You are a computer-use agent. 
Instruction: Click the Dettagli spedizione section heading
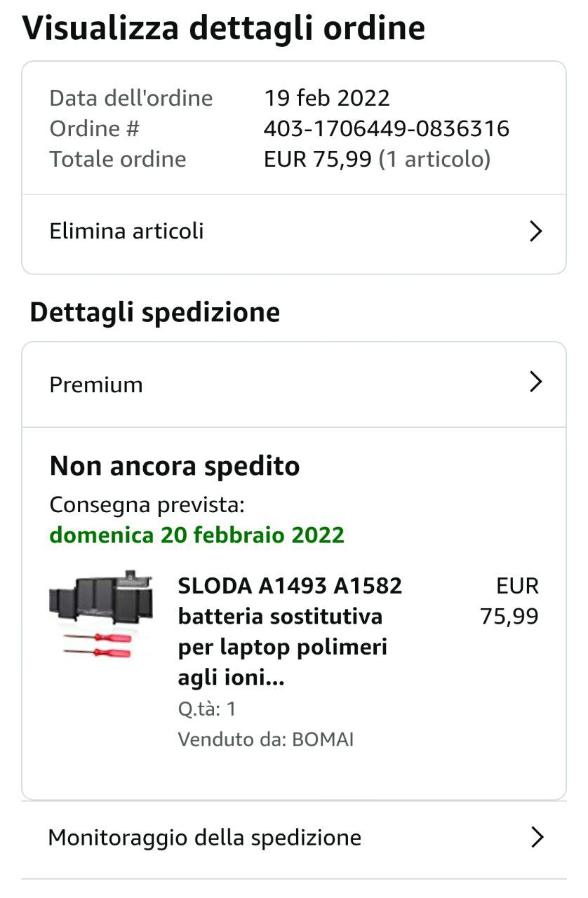pos(154,312)
